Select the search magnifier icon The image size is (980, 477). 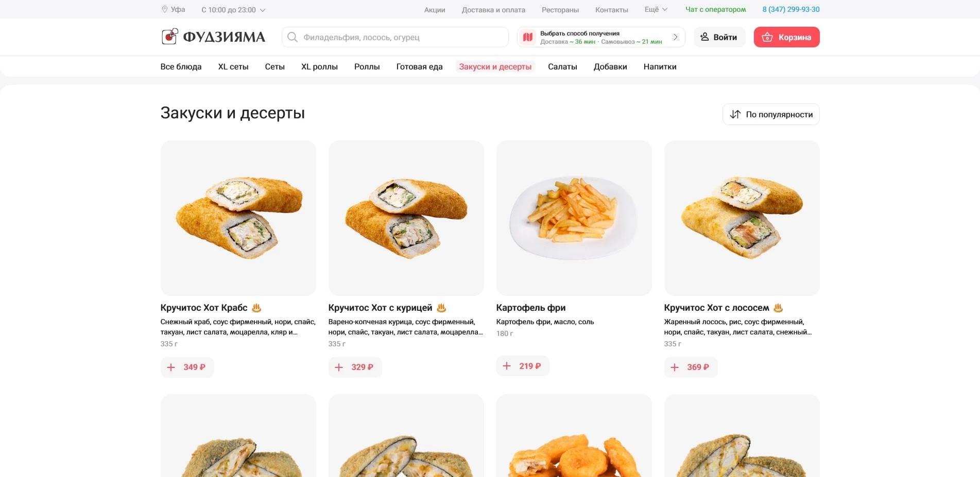coord(292,37)
